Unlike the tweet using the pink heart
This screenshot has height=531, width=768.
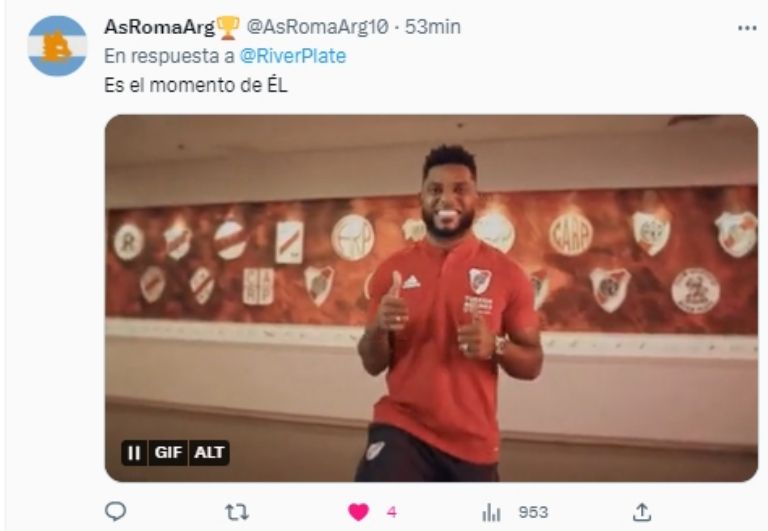click(359, 512)
